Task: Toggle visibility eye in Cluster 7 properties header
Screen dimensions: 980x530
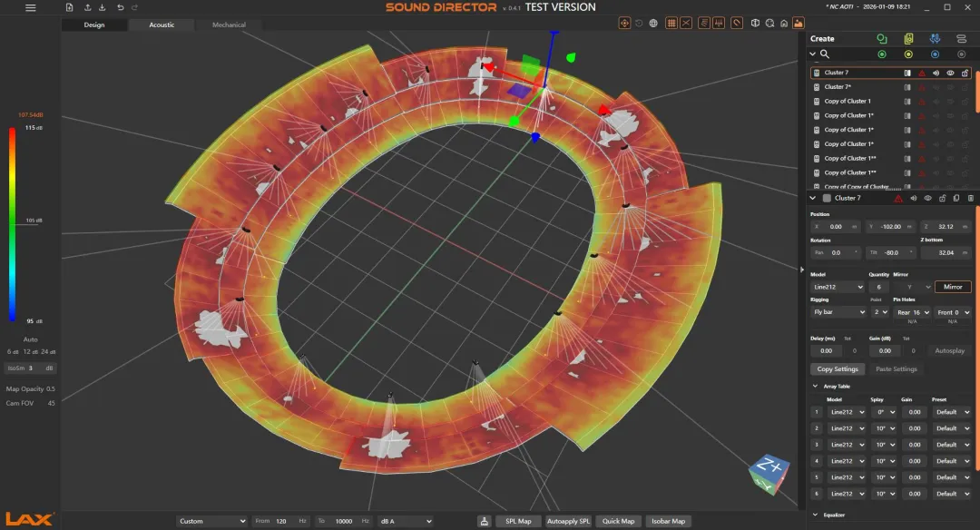Action: click(x=927, y=198)
